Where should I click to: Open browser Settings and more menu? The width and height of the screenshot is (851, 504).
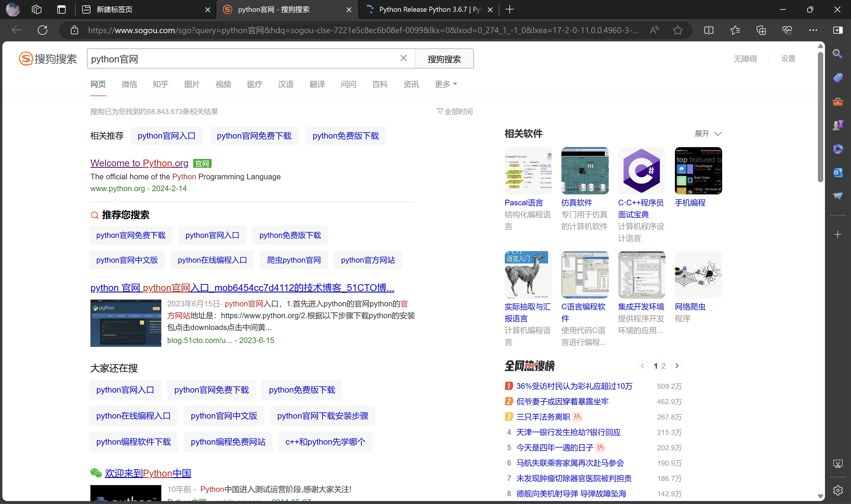(x=813, y=30)
